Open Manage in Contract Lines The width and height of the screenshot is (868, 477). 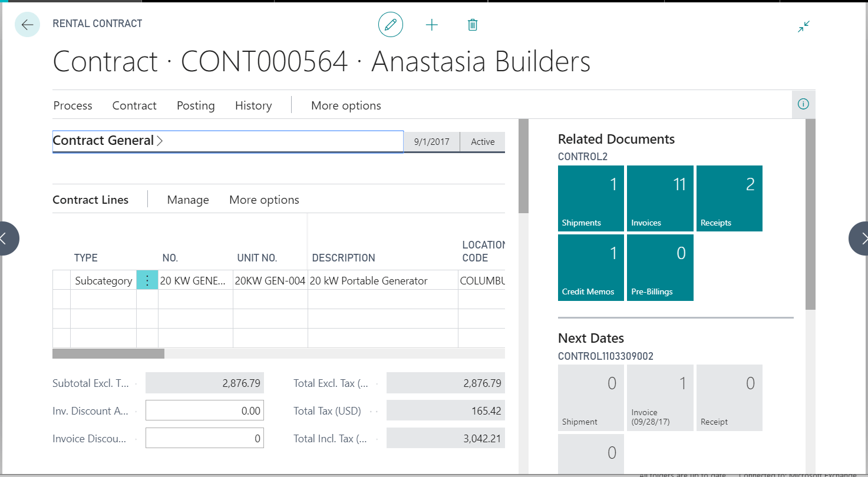(x=188, y=200)
